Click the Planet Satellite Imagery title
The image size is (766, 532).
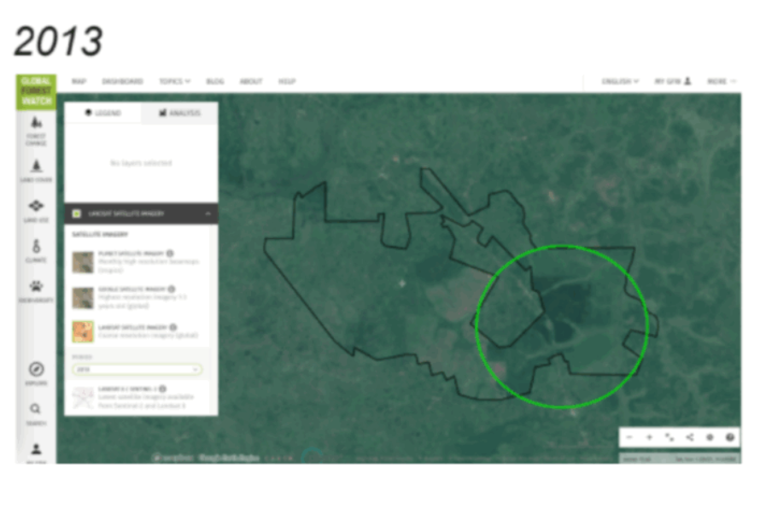coord(131,253)
